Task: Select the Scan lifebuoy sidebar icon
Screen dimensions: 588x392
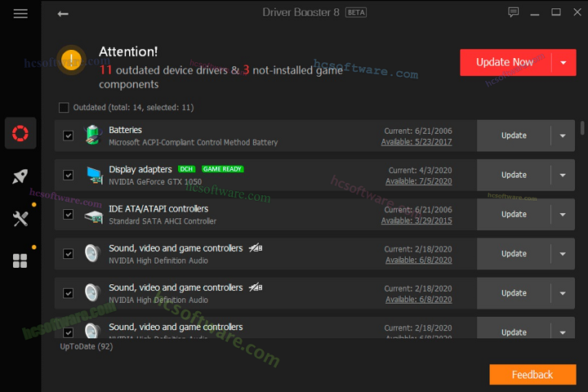Action: click(20, 133)
